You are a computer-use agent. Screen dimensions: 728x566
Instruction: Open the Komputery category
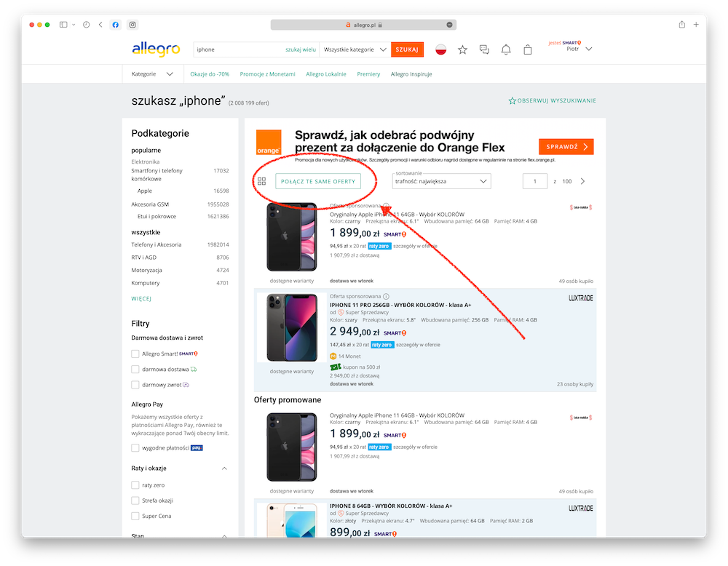coord(146,283)
